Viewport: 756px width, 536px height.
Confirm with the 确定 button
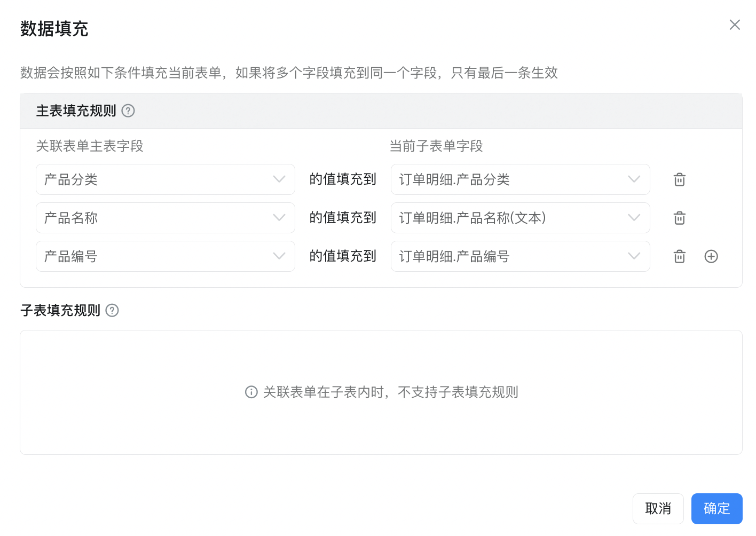tap(716, 508)
